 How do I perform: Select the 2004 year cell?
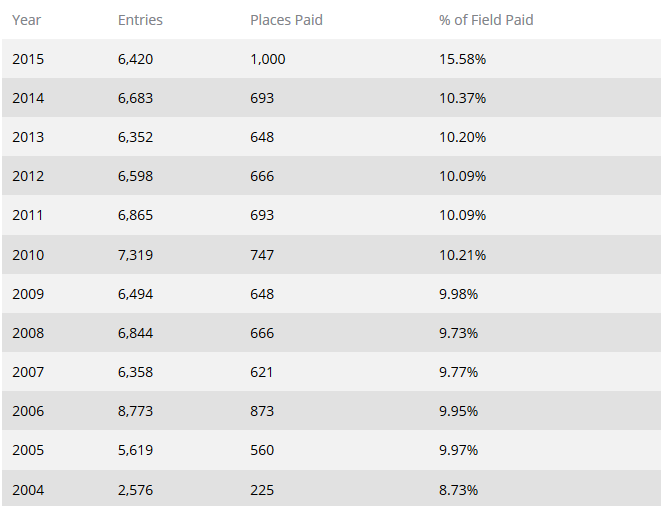coord(28,490)
